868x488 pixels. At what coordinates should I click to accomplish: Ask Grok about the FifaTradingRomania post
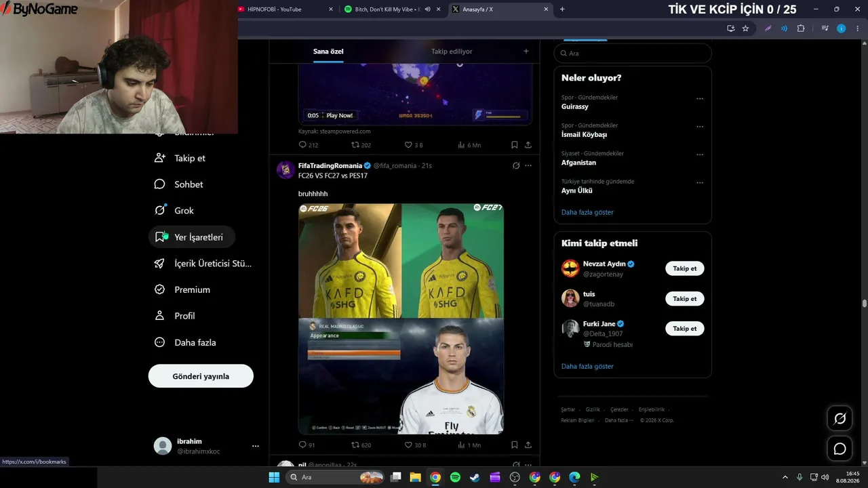click(516, 165)
